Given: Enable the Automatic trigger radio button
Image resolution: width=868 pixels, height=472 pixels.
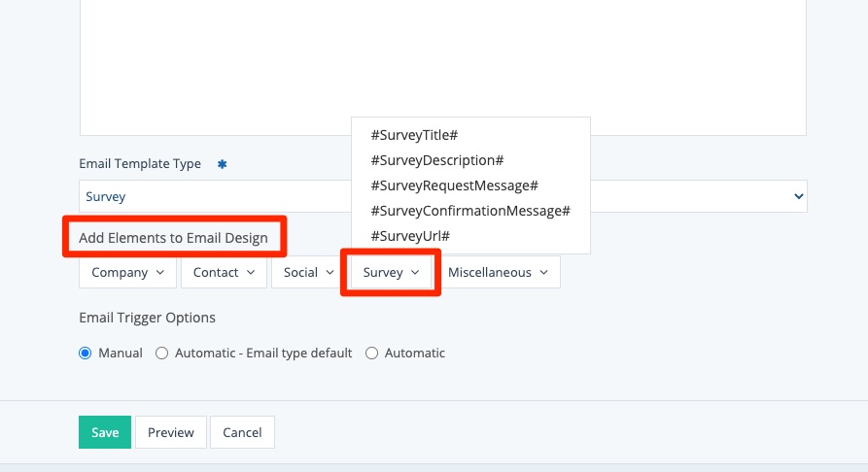Looking at the screenshot, I should pyautogui.click(x=372, y=354).
